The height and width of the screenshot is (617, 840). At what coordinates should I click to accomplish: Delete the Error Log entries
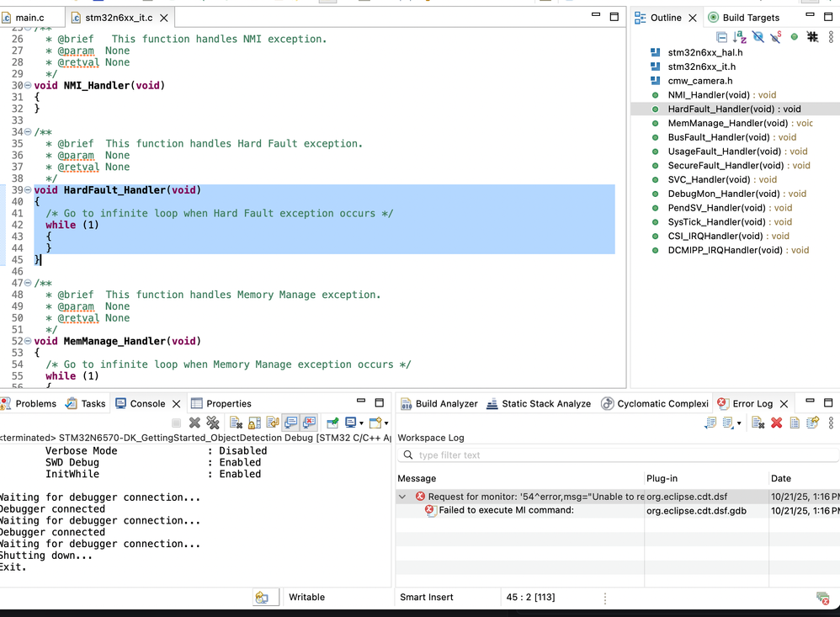pos(776,423)
